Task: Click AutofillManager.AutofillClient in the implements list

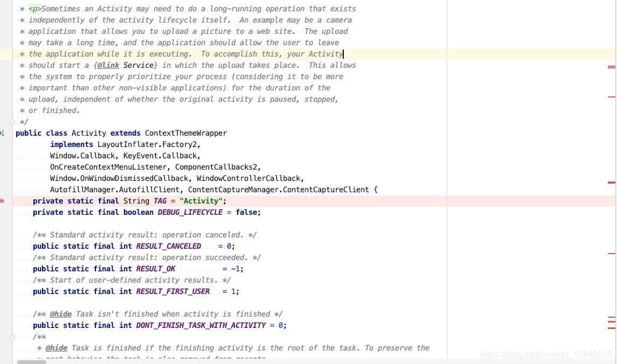Action: (114, 190)
